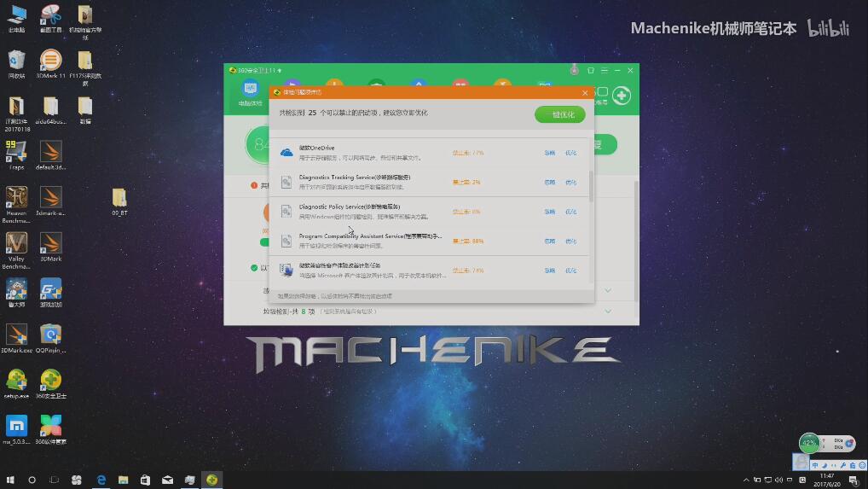The width and height of the screenshot is (868, 489).
Task: Click the green plus circle icon in 360 header
Action: (621, 96)
